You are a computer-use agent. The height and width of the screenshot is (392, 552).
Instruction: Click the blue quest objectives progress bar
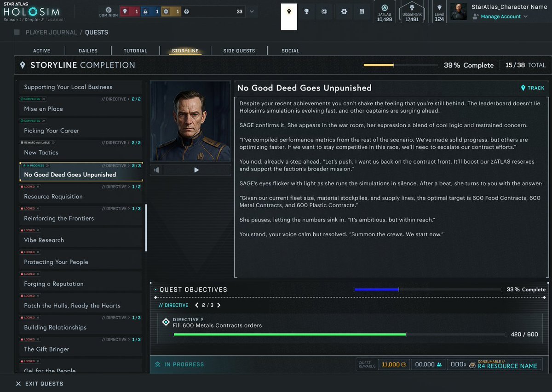pyautogui.click(x=427, y=290)
